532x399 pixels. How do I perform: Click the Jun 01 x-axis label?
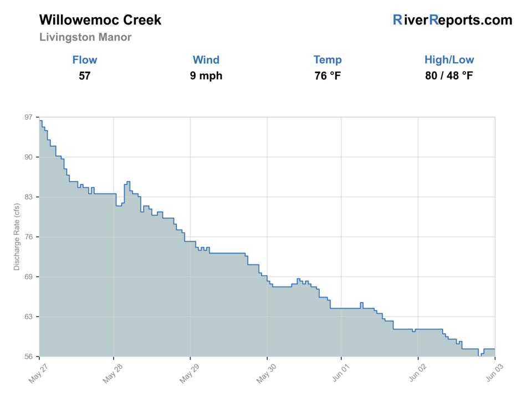340,373
